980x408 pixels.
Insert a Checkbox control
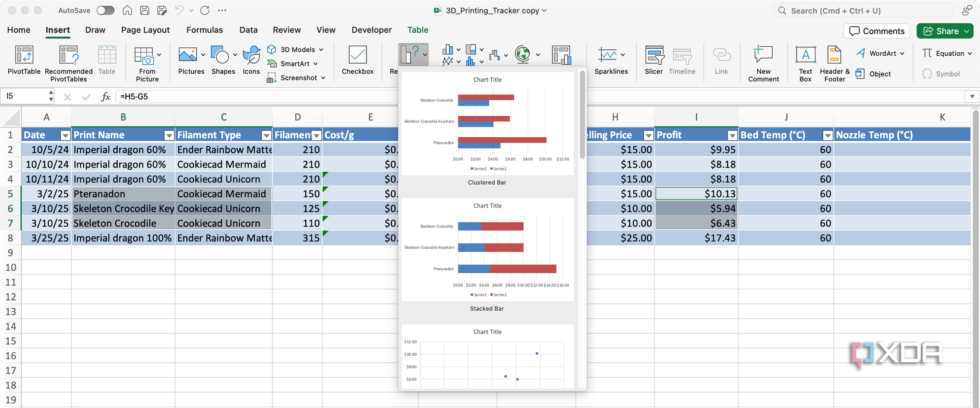pyautogui.click(x=358, y=60)
